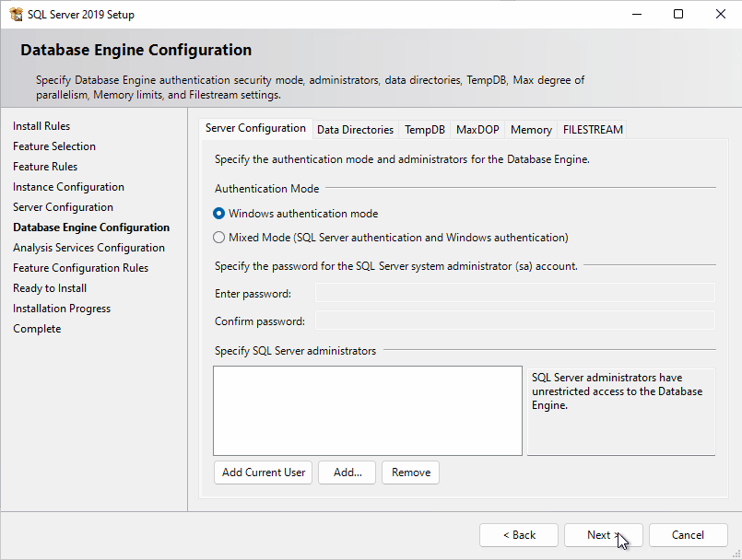Cancel the SQL Server setup

click(688, 535)
